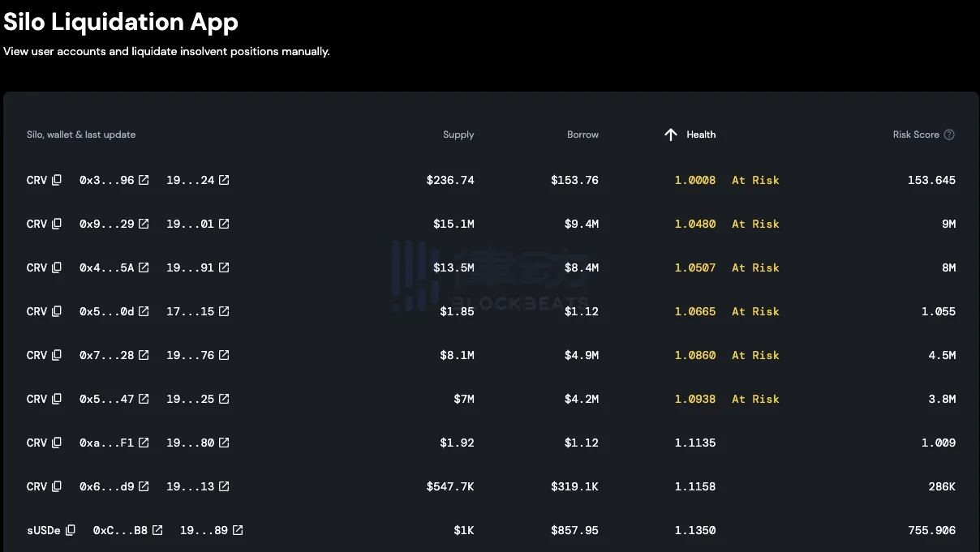Copy the sUSDe silo address
The image size is (980, 552).
[71, 530]
